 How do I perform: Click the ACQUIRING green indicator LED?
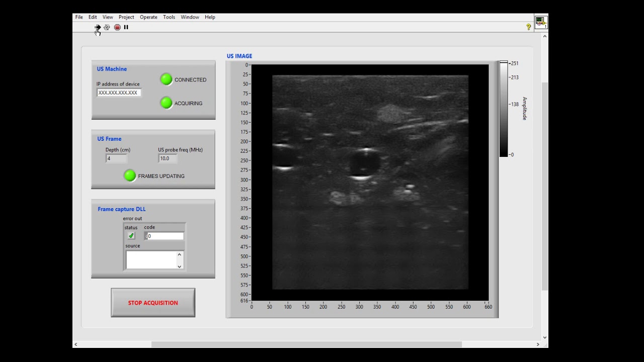pyautogui.click(x=166, y=103)
